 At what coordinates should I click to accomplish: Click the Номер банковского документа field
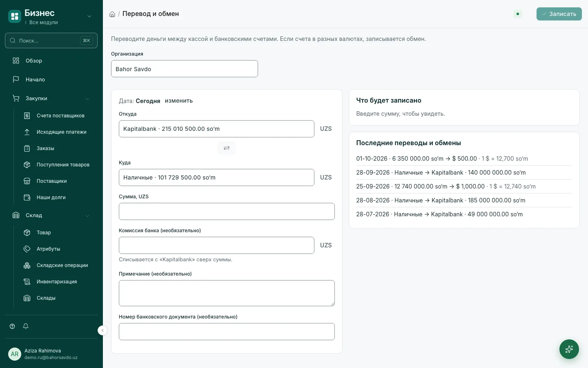coord(227,332)
